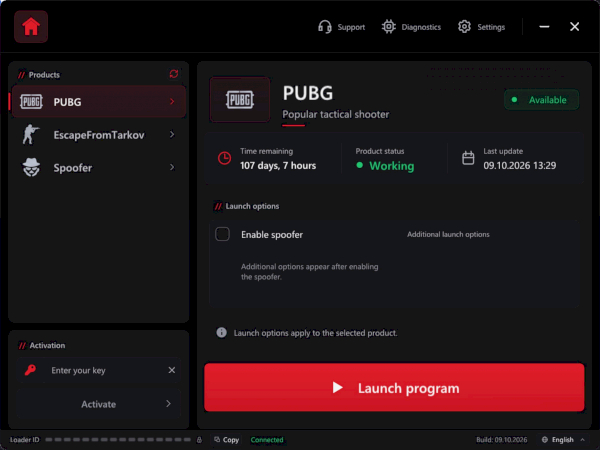The image size is (600, 450).
Task: Expand the EscapeFromTarkov row chevron
Action: (x=172, y=135)
